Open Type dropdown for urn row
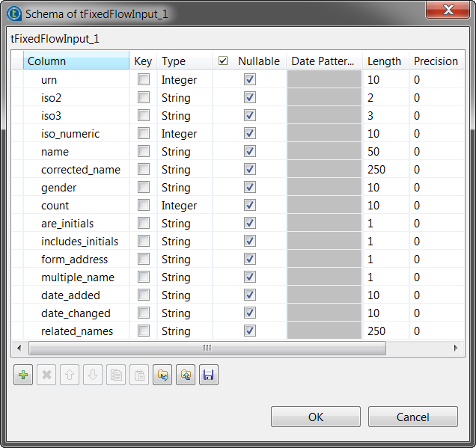 (x=185, y=80)
